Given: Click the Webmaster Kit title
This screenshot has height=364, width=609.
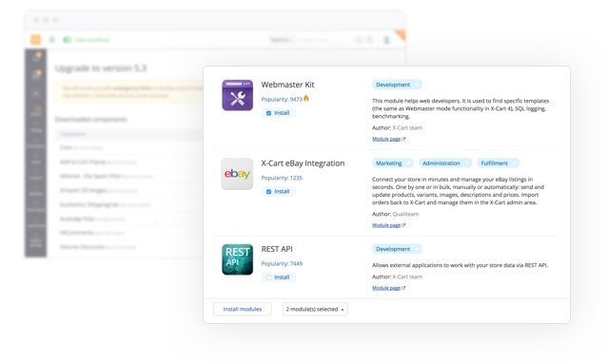Looking at the screenshot, I should point(287,85).
